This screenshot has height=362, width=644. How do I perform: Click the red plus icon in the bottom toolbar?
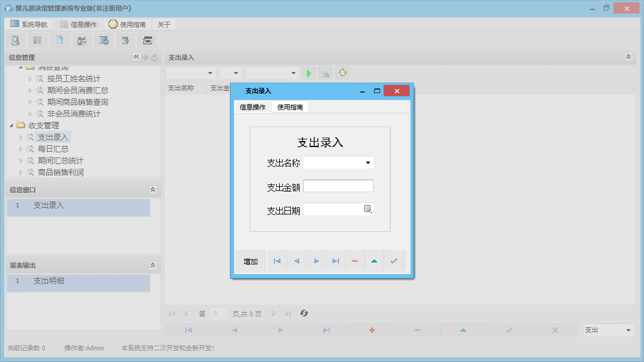pyautogui.click(x=371, y=330)
